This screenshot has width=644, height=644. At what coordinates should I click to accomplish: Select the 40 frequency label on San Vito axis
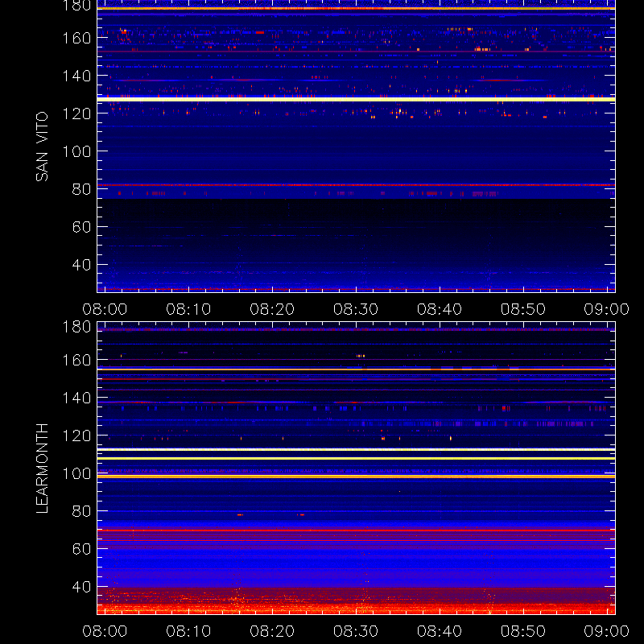[81, 265]
